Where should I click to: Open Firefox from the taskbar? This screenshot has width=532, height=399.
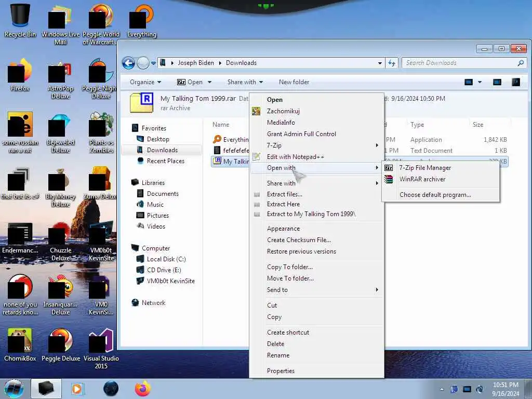pos(143,389)
